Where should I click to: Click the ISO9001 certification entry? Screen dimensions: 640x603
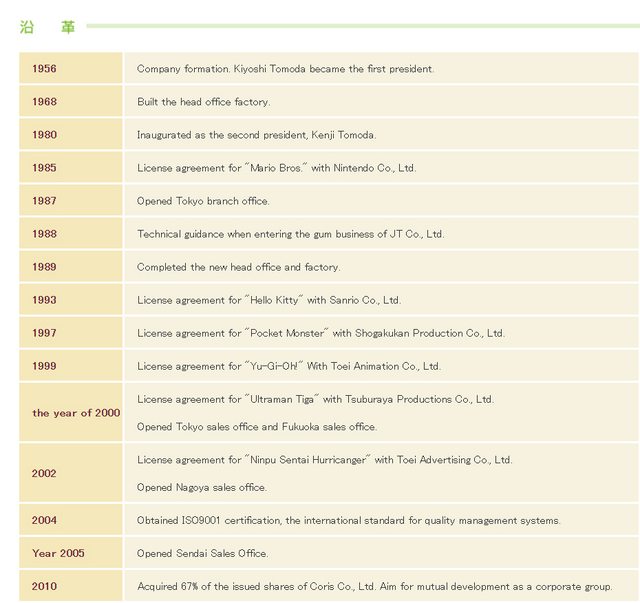(x=349, y=520)
